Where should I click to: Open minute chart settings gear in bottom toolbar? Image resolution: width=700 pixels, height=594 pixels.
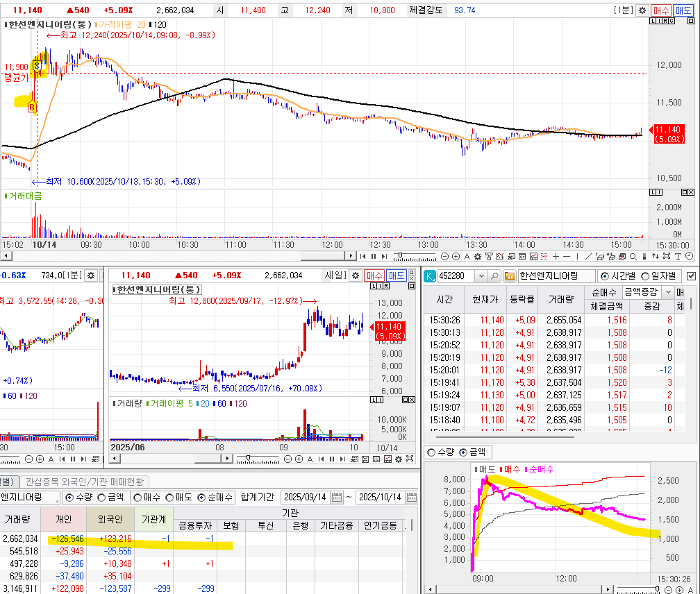[x=478, y=257]
